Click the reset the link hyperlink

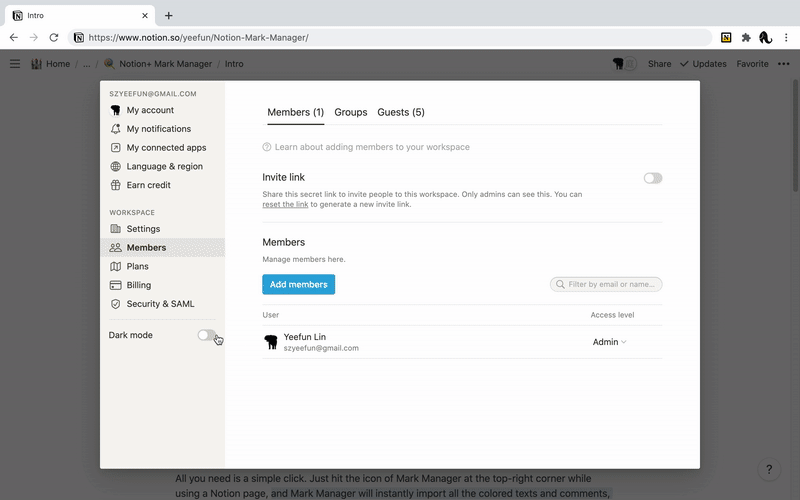pyautogui.click(x=285, y=204)
